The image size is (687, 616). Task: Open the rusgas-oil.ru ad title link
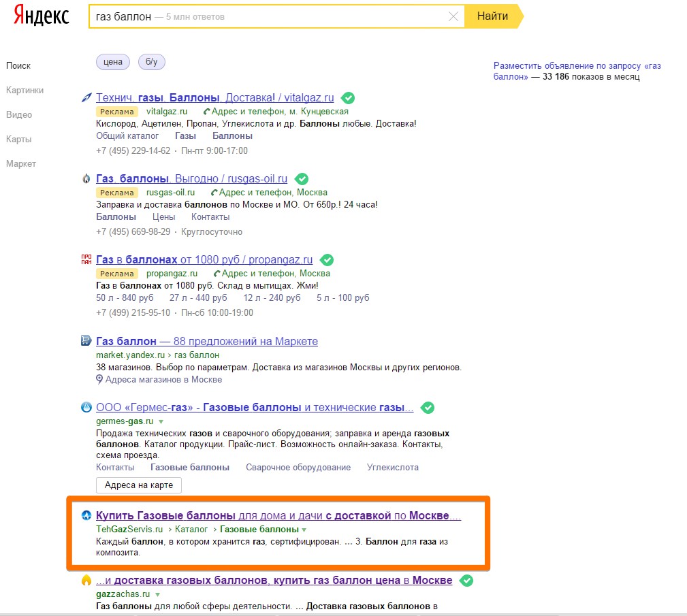coord(191,178)
